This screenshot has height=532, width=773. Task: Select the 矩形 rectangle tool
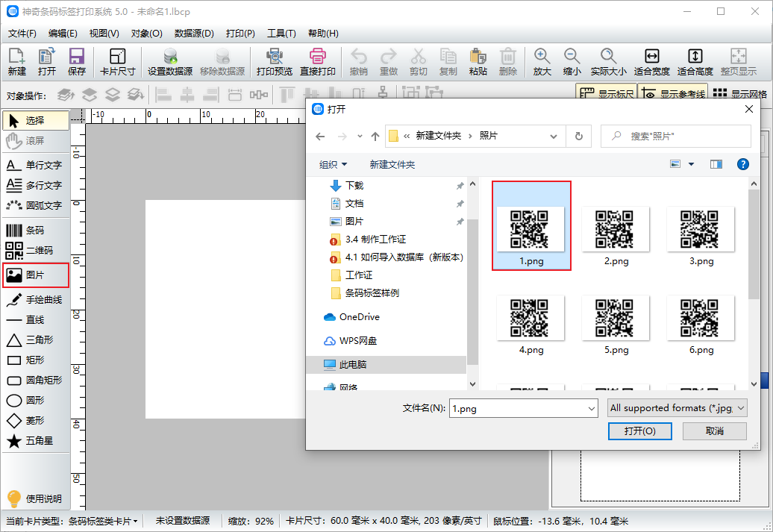click(36, 360)
